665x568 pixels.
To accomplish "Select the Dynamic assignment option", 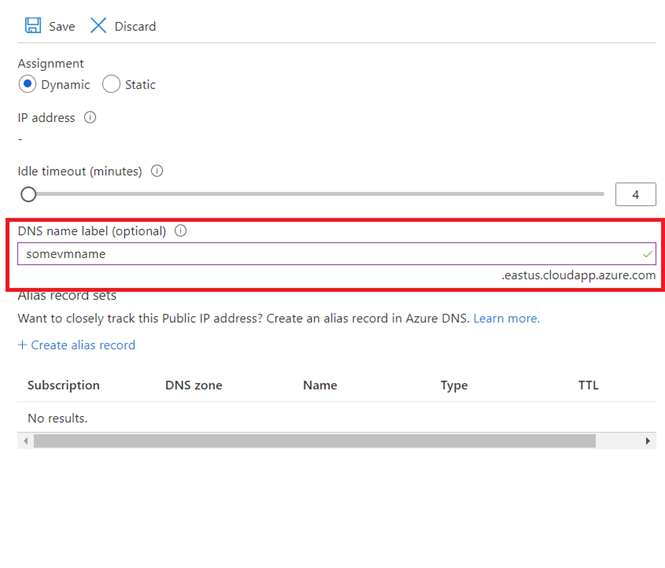I will click(x=27, y=84).
